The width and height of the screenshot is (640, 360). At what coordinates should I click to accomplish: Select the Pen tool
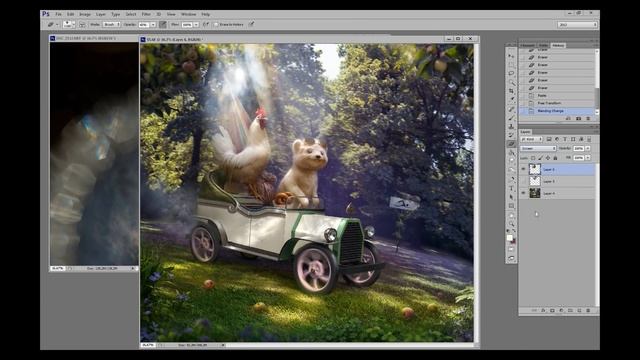[x=511, y=179]
